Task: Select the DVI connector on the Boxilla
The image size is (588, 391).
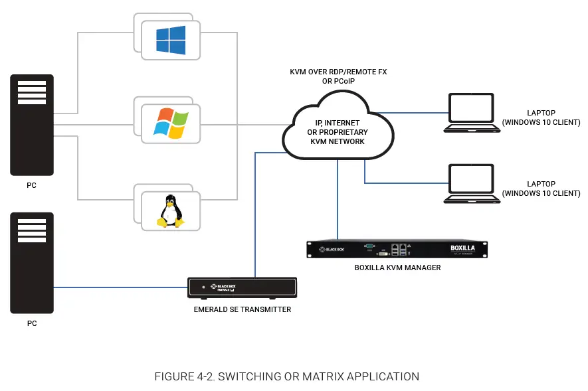Action: pos(383,254)
